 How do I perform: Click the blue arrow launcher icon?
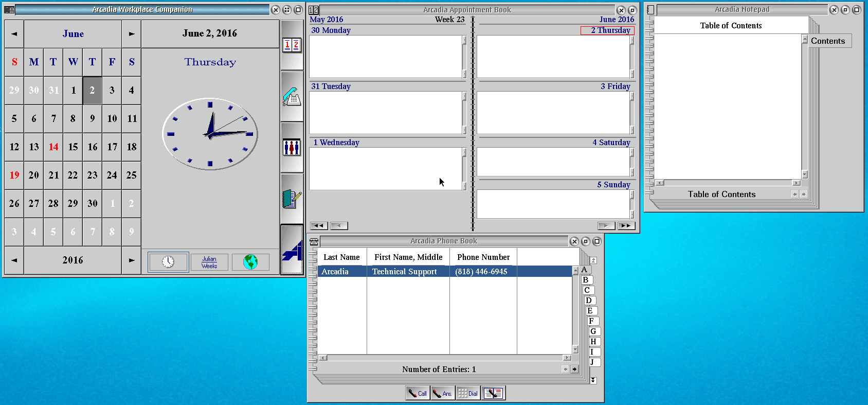[292, 250]
